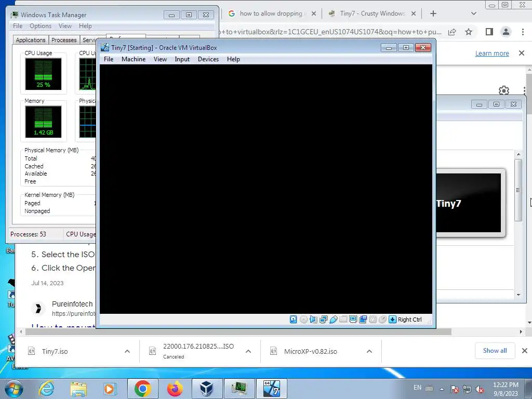Open VirtualBox Help menu
The height and width of the screenshot is (399, 532).
233,59
